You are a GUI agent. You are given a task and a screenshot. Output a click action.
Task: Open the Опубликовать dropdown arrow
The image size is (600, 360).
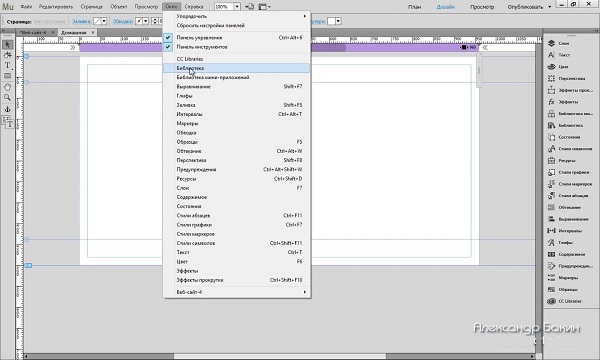click(x=549, y=7)
